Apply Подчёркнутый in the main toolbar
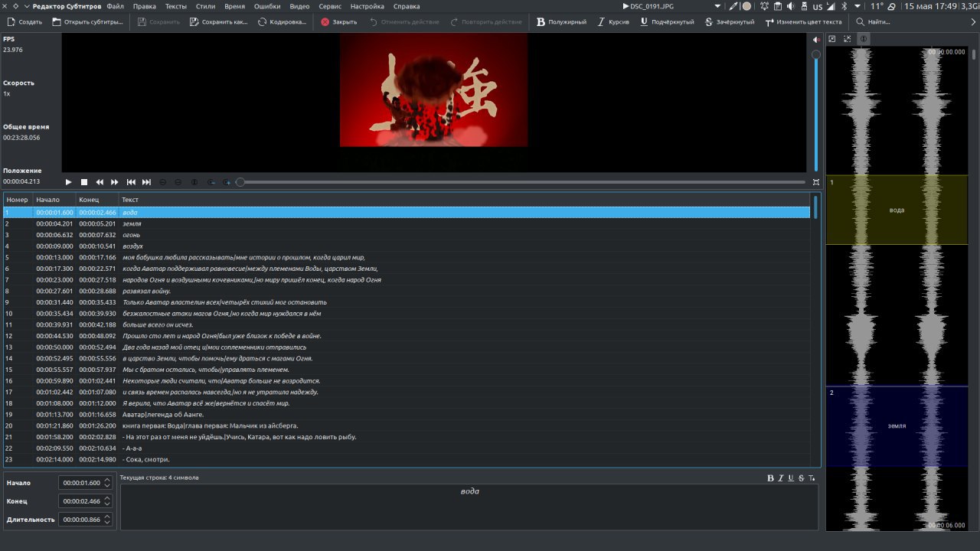 click(667, 22)
